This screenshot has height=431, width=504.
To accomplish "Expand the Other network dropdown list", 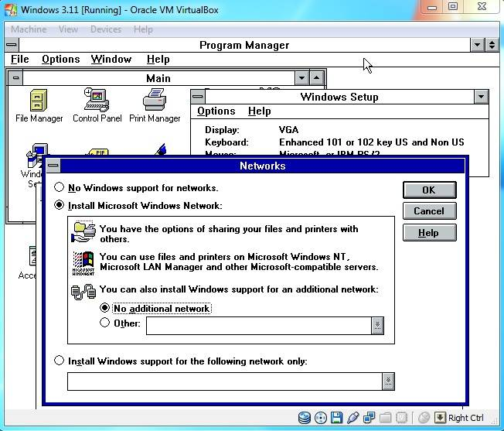I will point(377,326).
